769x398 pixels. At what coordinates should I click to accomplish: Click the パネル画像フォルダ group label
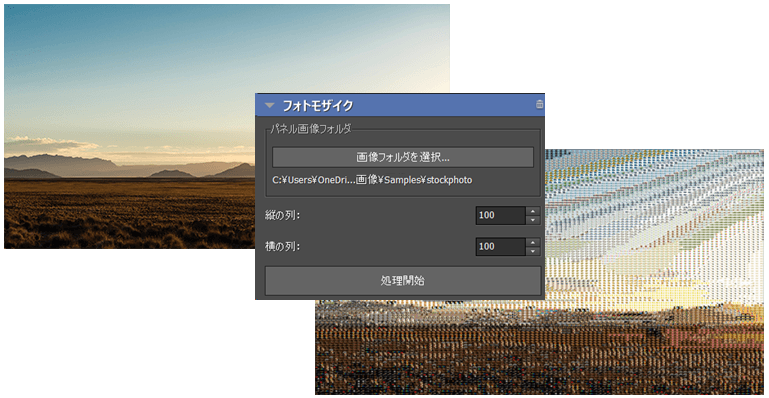click(x=311, y=129)
